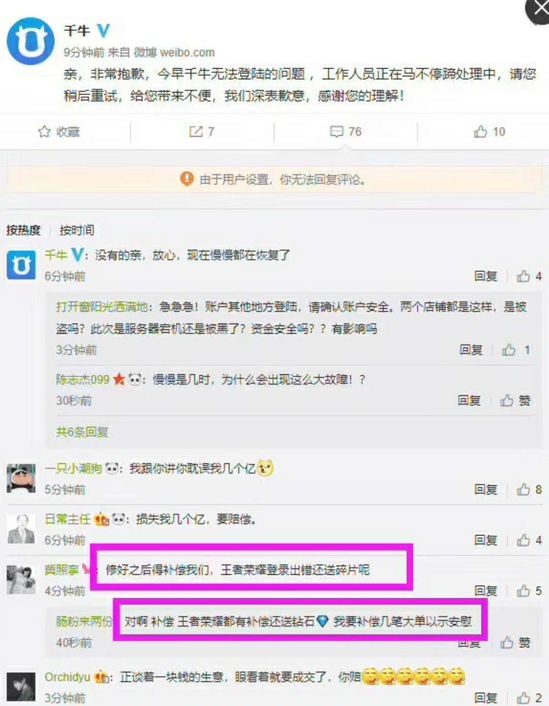The width and height of the screenshot is (549, 706).
Task: Close the popup with the X button
Action: [539, 10]
